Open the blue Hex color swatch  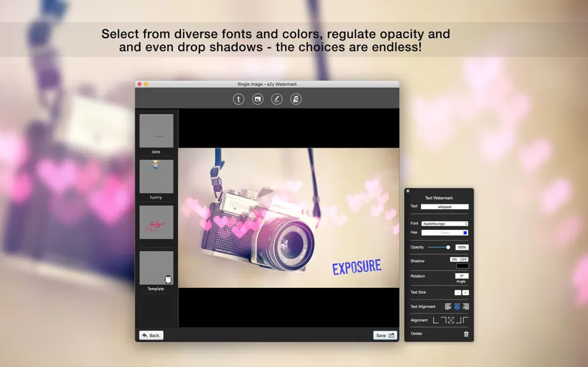tap(465, 233)
